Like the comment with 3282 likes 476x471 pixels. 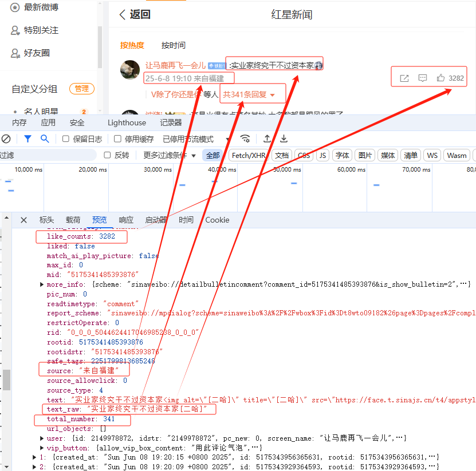point(441,78)
